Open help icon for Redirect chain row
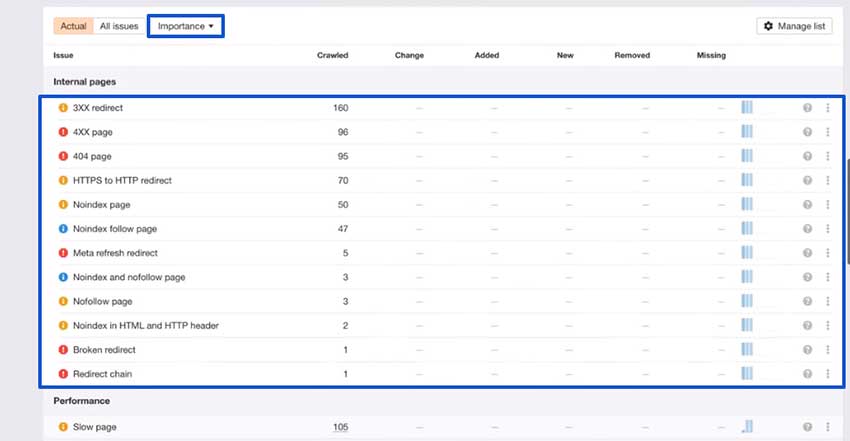 (x=807, y=374)
